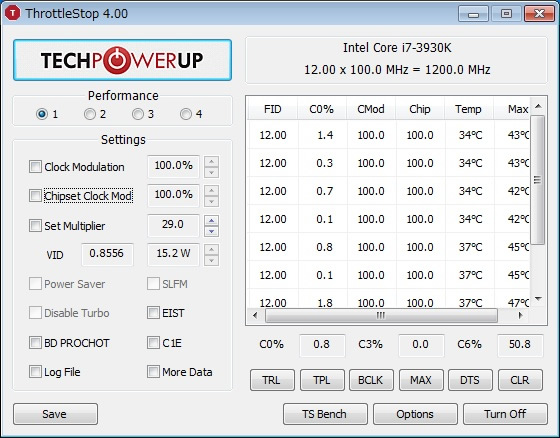The width and height of the screenshot is (560, 438).
Task: Click Clock Modulation up arrow
Action: 211,161
